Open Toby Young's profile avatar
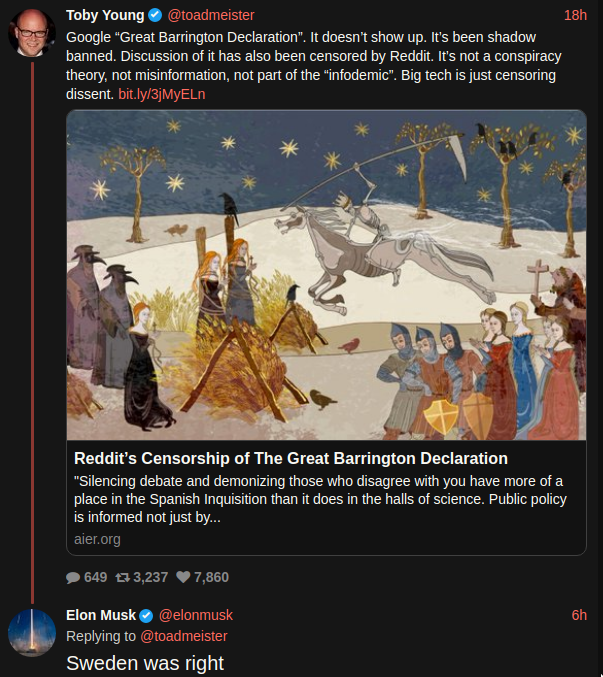 tap(32, 33)
